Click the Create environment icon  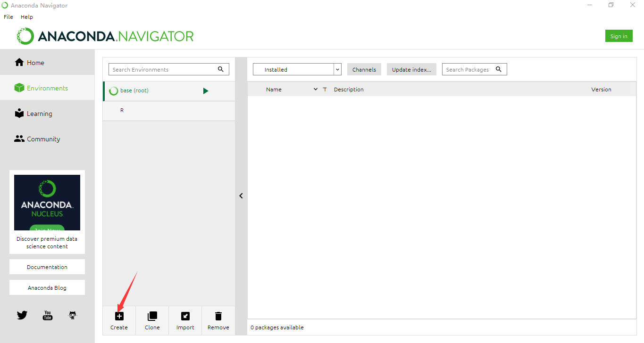click(x=119, y=316)
